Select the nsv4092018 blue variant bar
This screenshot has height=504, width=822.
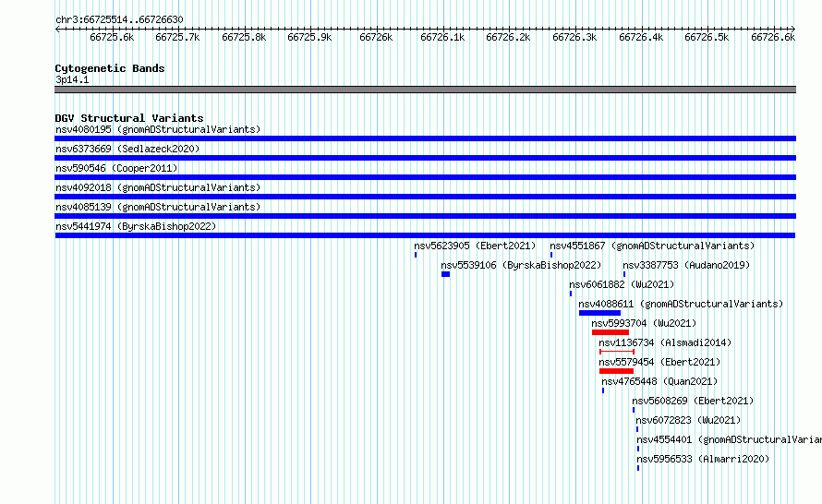tap(425, 197)
